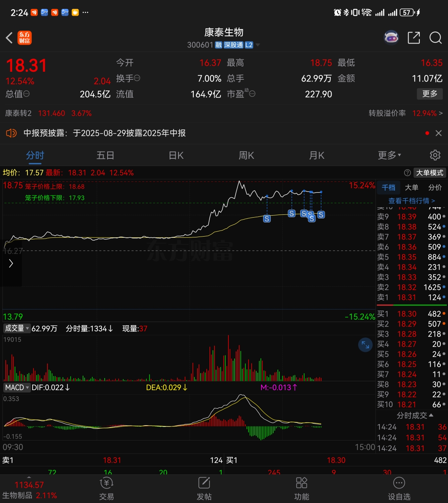This screenshot has height=503, width=448.
Task: Tap the volume bars chart area
Action: click(189, 358)
